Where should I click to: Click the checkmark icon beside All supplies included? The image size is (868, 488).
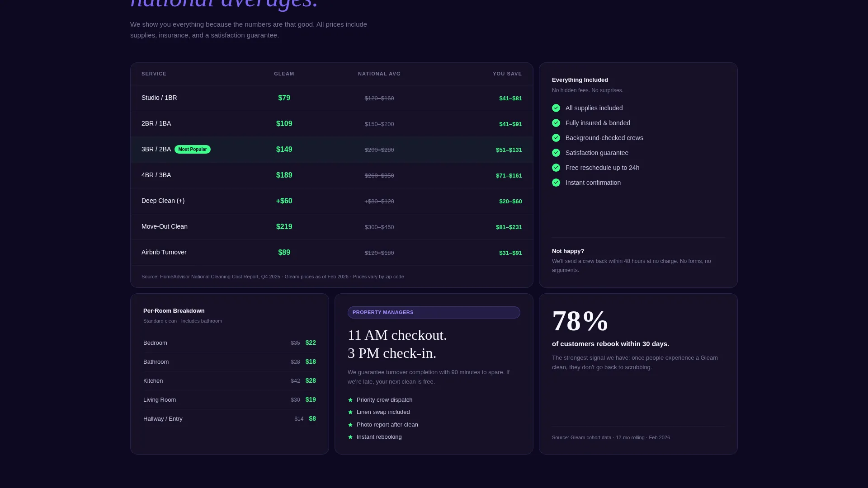pyautogui.click(x=556, y=108)
